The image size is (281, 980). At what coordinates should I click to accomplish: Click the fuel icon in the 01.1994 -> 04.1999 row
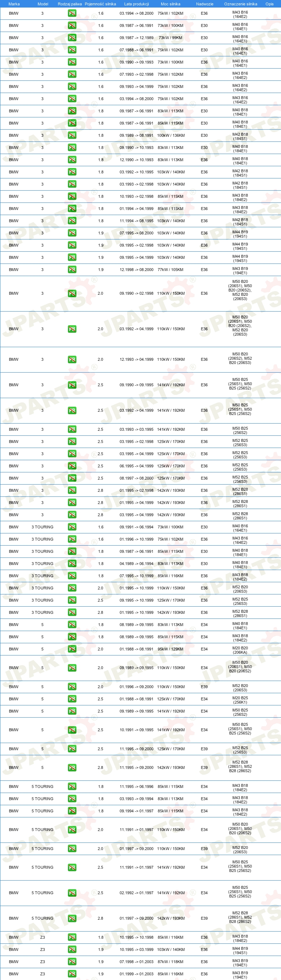(x=72, y=209)
